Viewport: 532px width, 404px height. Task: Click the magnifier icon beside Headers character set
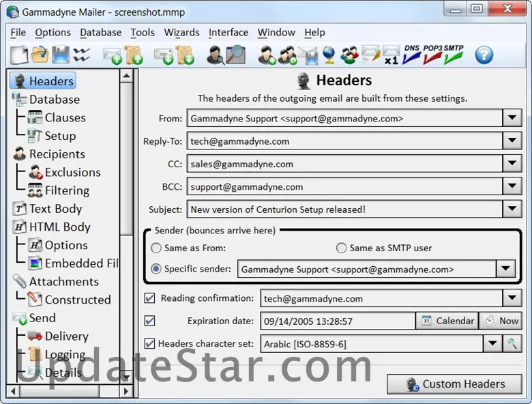coord(512,344)
